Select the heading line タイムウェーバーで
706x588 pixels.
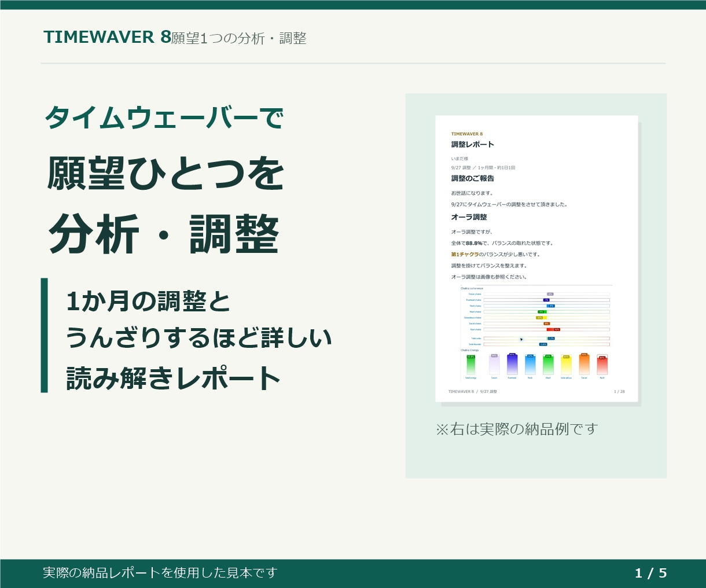[164, 118]
